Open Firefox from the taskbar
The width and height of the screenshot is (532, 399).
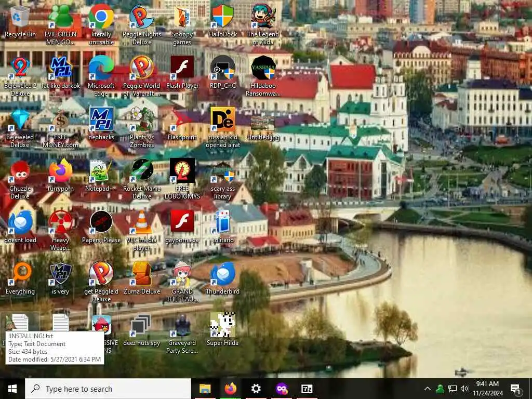pyautogui.click(x=230, y=389)
